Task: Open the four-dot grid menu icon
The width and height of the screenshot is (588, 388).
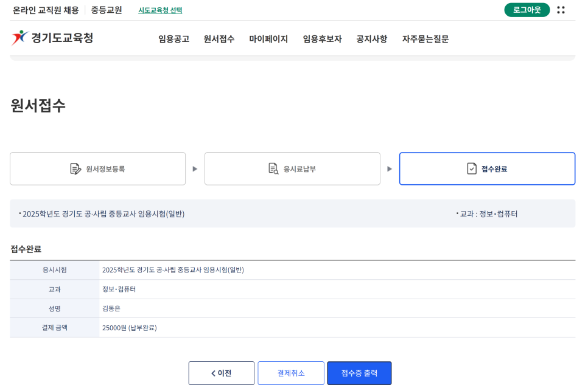Action: coord(561,10)
